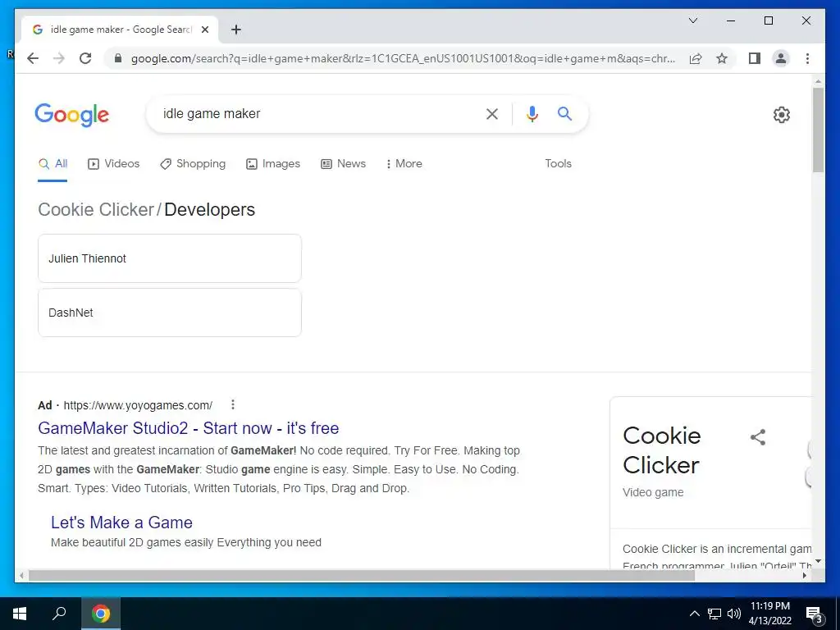Viewport: 840px width, 630px height.
Task: Click the scroll down arrow
Action: [x=818, y=561]
